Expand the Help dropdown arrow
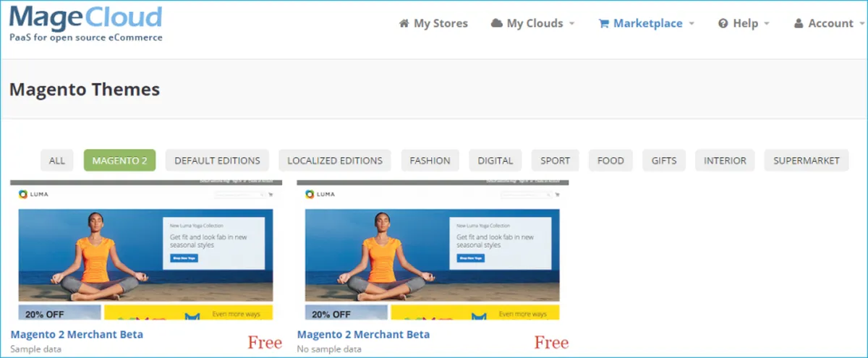Image resolution: width=868 pixels, height=358 pixels. (x=767, y=24)
